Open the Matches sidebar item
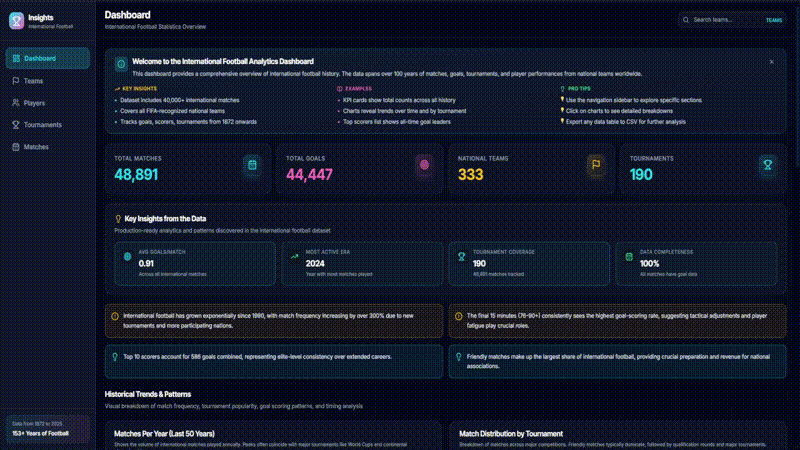Image resolution: width=800 pixels, height=450 pixels. click(x=48, y=147)
